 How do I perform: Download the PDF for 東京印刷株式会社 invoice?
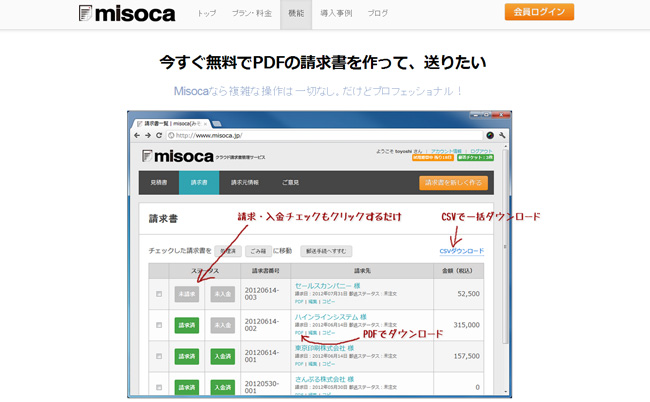(x=299, y=364)
